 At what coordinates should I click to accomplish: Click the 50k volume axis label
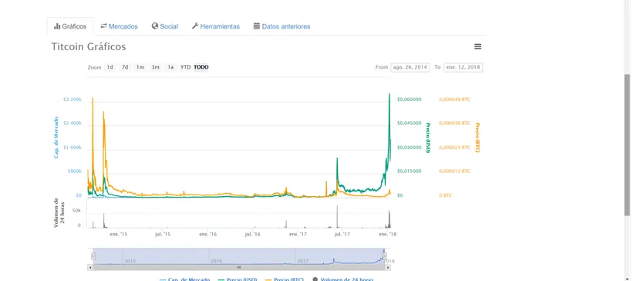tap(76, 210)
